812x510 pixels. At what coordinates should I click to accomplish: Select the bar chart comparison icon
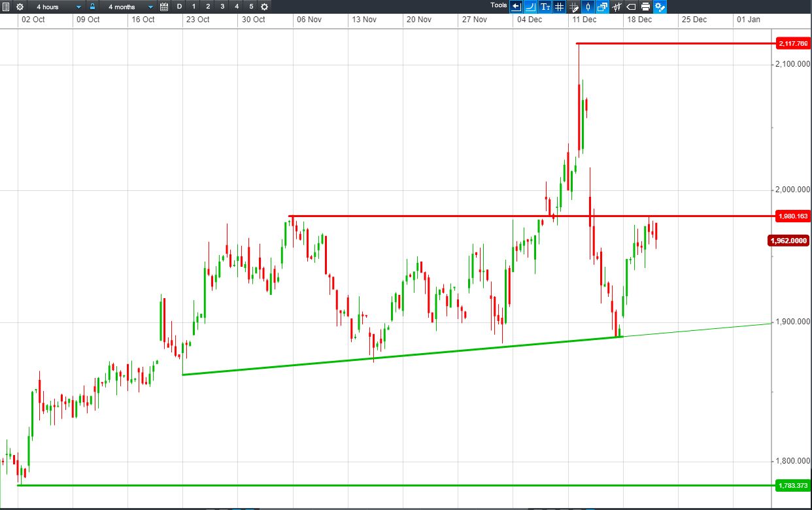(617, 7)
